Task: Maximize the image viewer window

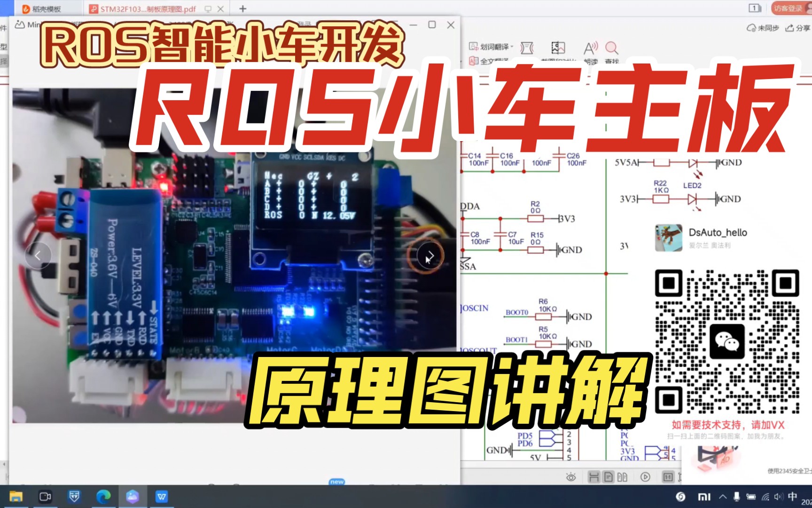Action: coord(432,24)
